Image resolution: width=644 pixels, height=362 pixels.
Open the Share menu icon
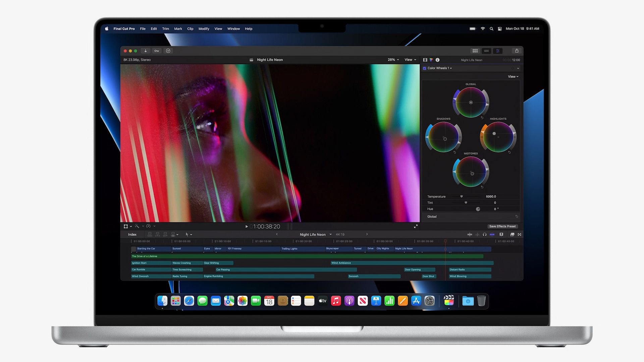(517, 51)
